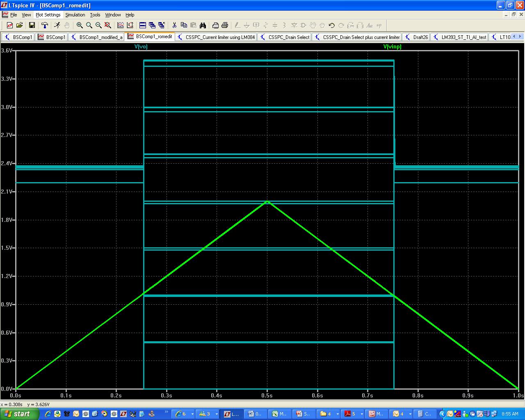The image size is (525, 420).
Task: Switch to CSSPC_Current limiter using LM084 tab
Action: (216, 37)
